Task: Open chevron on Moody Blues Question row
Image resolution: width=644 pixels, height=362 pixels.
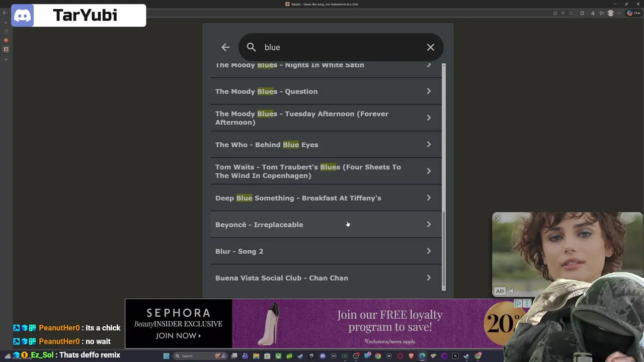Action: 429,91
